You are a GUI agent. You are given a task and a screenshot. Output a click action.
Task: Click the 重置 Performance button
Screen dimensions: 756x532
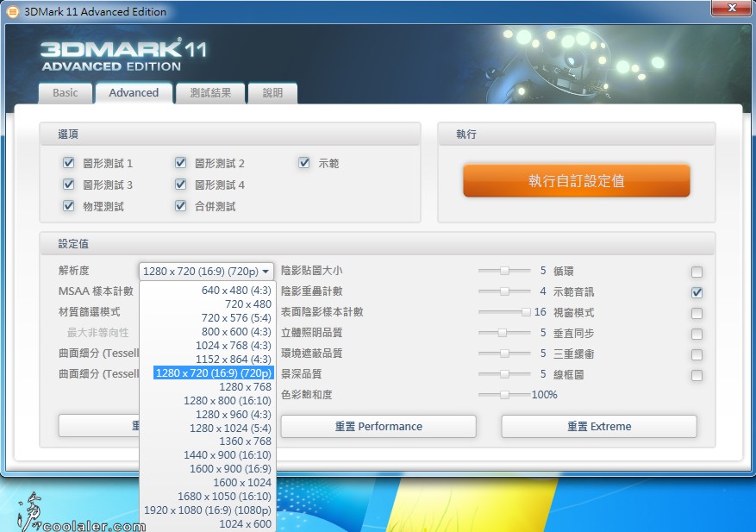click(378, 426)
